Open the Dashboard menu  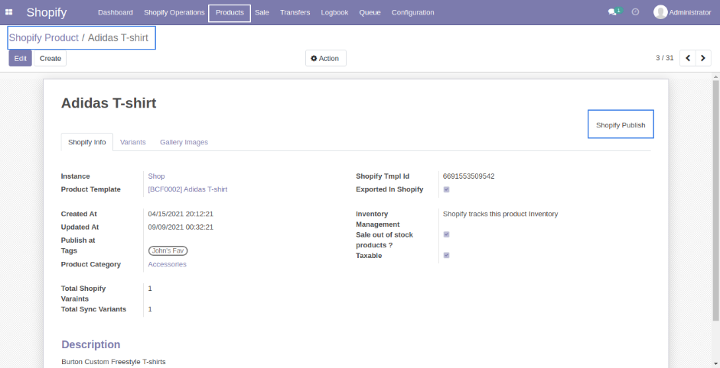pos(115,12)
